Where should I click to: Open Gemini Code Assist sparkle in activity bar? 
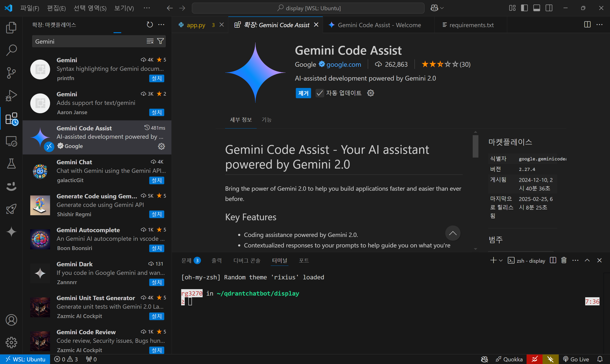(11, 232)
